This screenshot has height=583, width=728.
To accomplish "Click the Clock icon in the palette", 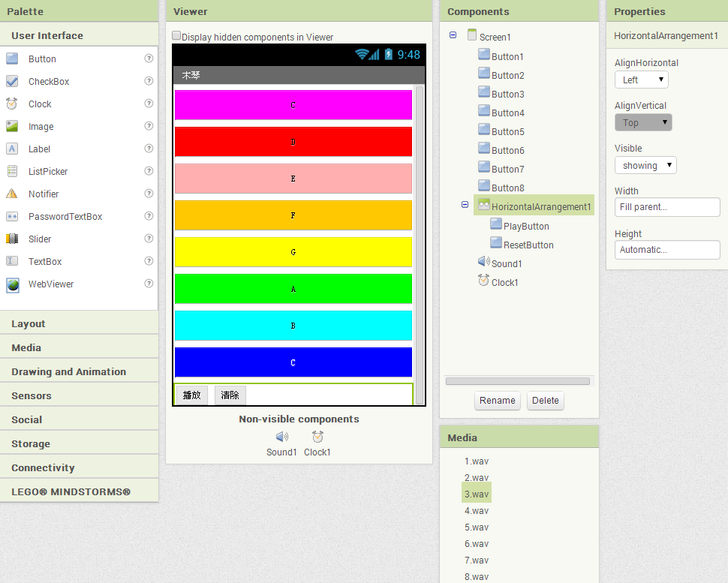I will point(12,104).
